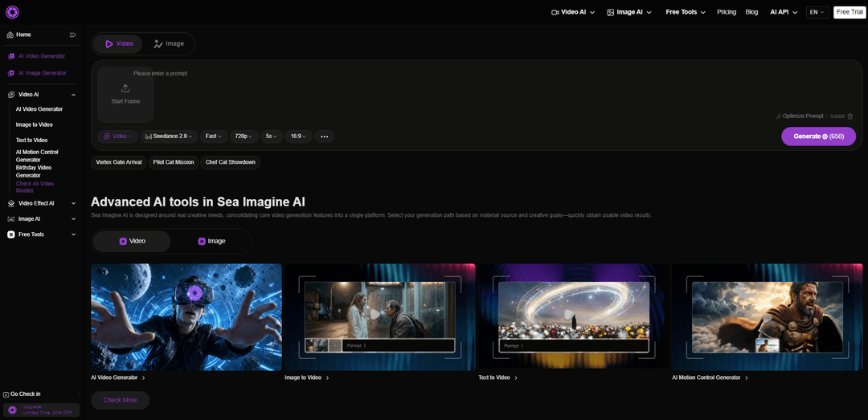Choose the Chef Cat Showdown prompt suggestion
Image resolution: width=868 pixels, height=420 pixels.
231,163
